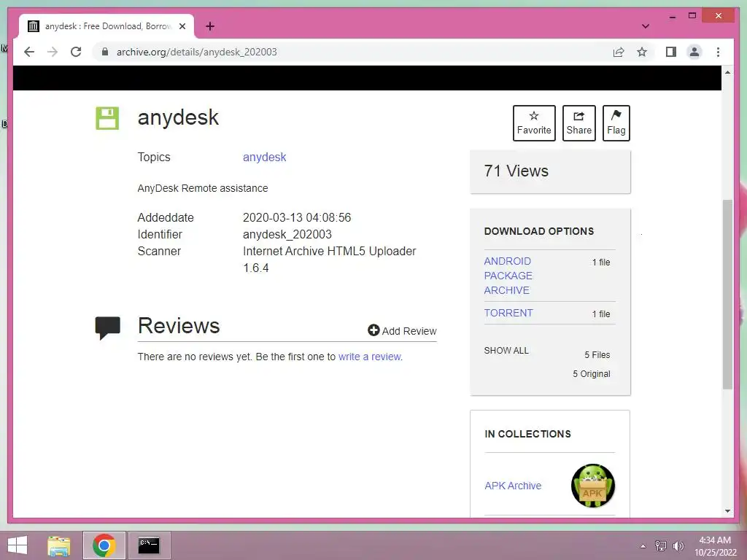Click the Addeddate value 2020-03-13 04:08:56
Image resolution: width=747 pixels, height=560 pixels.
tap(297, 217)
